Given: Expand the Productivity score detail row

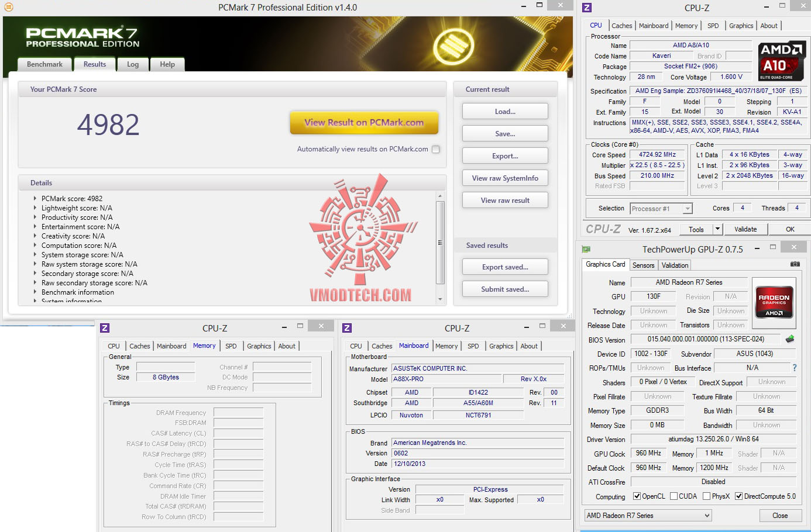Looking at the screenshot, I should tap(35, 217).
